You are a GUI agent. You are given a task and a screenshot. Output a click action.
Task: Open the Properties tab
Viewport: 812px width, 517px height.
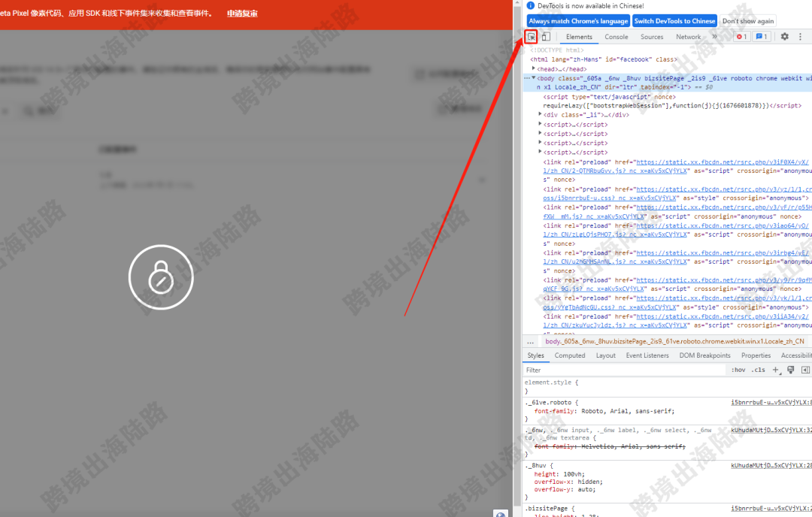(756, 355)
